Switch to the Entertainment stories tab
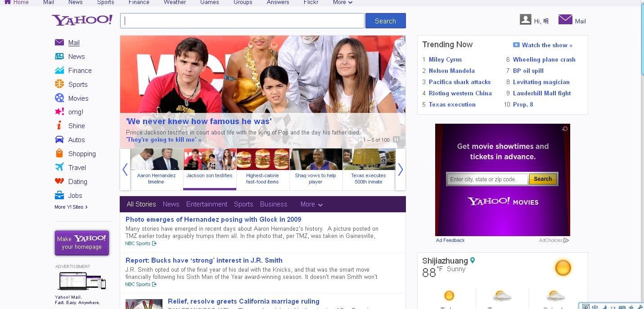This screenshot has height=309, width=644. [x=207, y=204]
